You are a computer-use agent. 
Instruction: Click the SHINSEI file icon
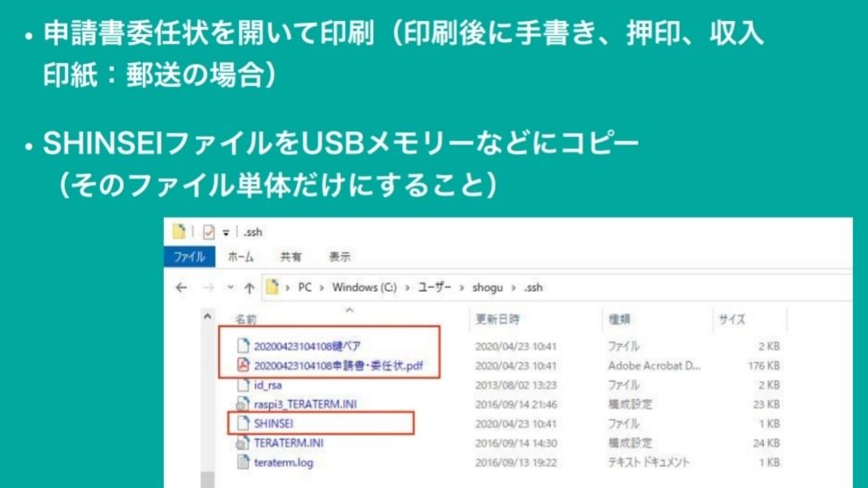click(243, 423)
